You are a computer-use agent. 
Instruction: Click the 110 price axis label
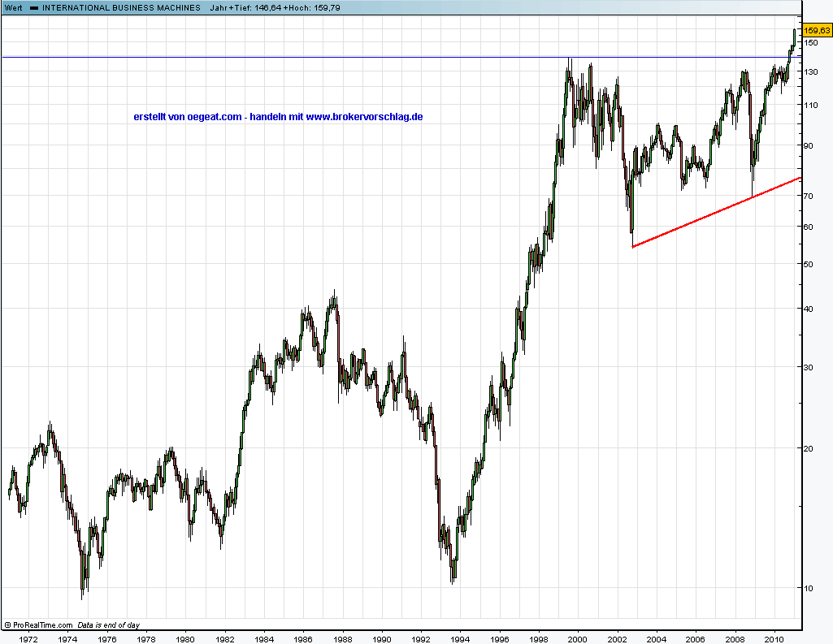point(811,105)
